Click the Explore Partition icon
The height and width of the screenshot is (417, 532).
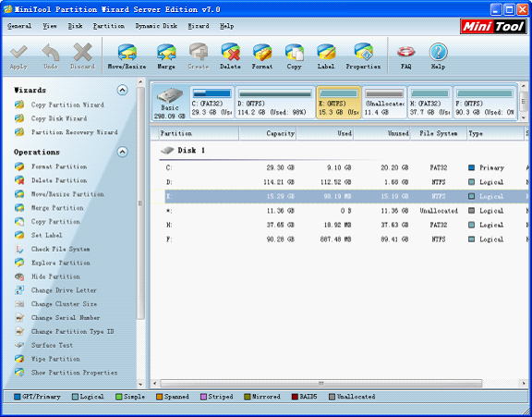pos(19,263)
